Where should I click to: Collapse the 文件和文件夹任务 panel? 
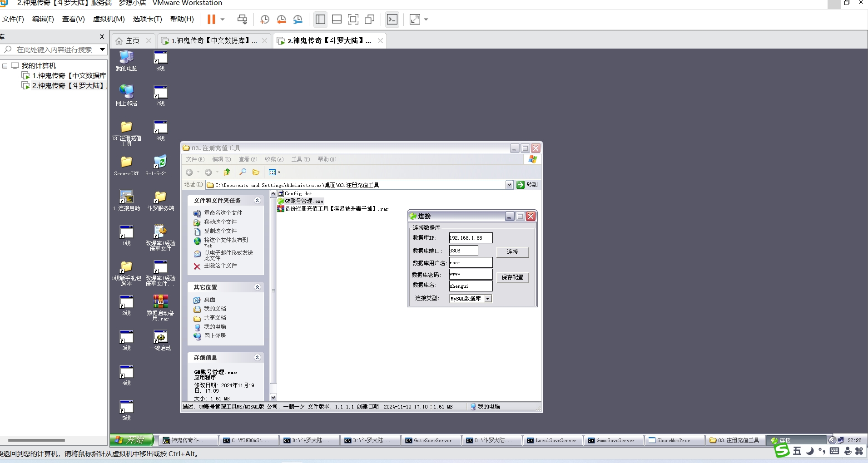pyautogui.click(x=257, y=200)
